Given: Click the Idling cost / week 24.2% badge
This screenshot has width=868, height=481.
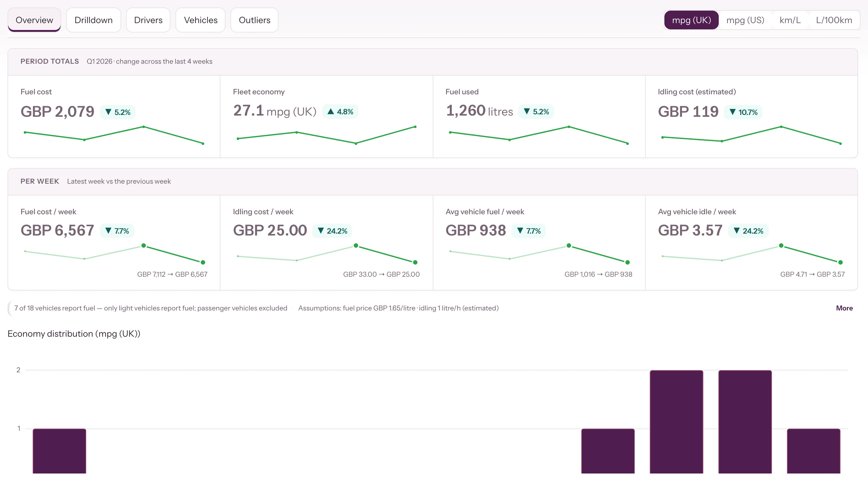Looking at the screenshot, I should (332, 231).
